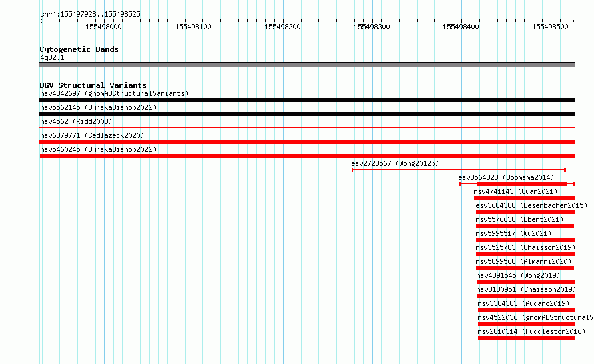Image resolution: width=594 pixels, height=364 pixels.
Task: Open nsv5995517 (Wu2021) variant
Action: [513, 233]
